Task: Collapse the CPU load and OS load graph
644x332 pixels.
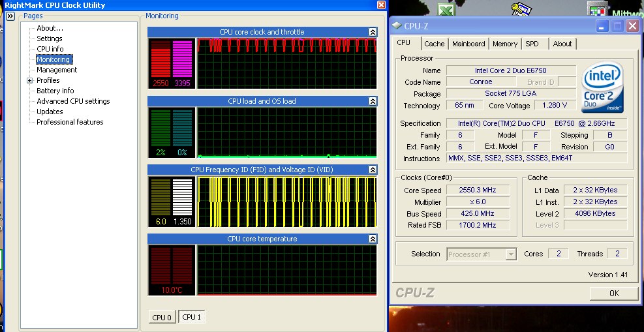Action: (x=372, y=101)
